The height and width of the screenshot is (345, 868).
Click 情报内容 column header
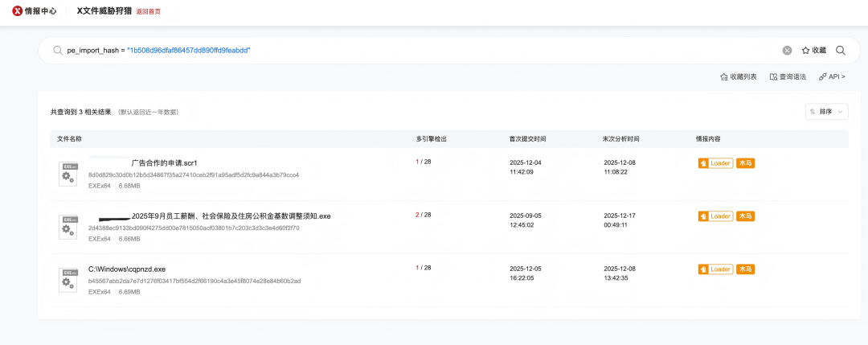(x=708, y=139)
